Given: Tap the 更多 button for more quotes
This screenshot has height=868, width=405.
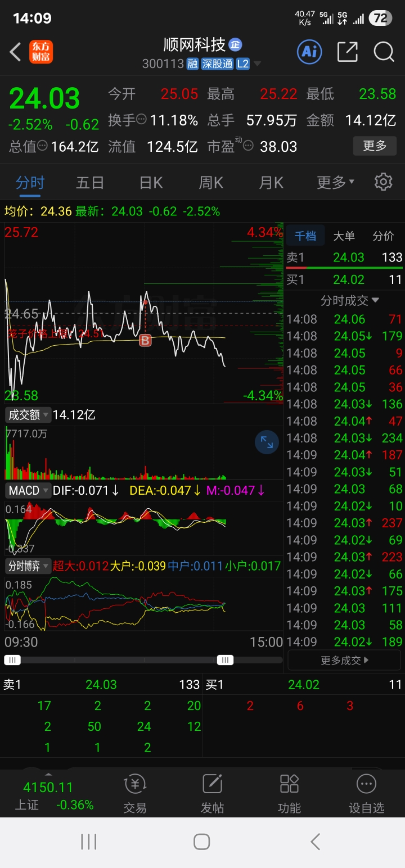Looking at the screenshot, I should 375,146.
